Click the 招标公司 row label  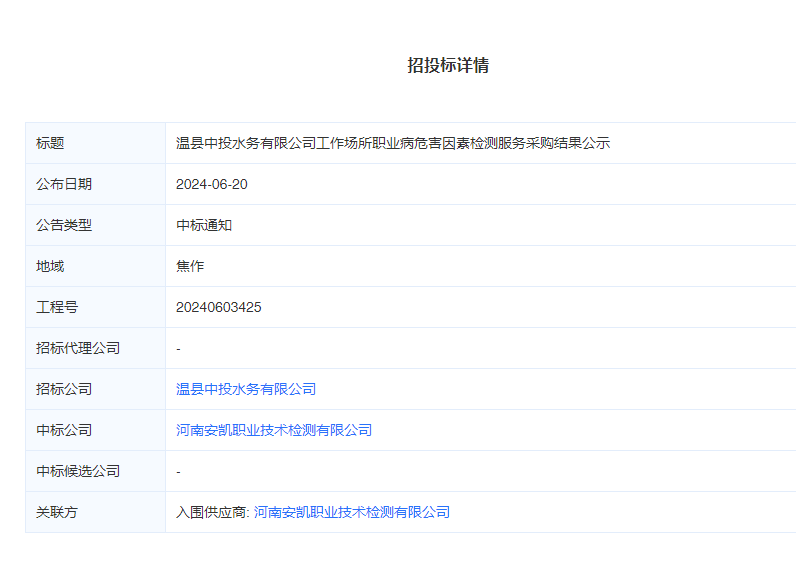(x=64, y=389)
